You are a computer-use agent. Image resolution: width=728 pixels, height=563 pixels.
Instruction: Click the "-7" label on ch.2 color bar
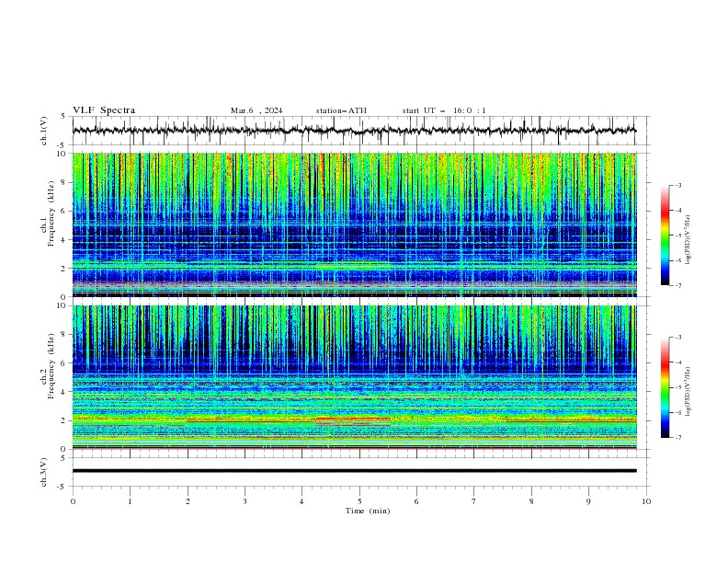tap(678, 437)
